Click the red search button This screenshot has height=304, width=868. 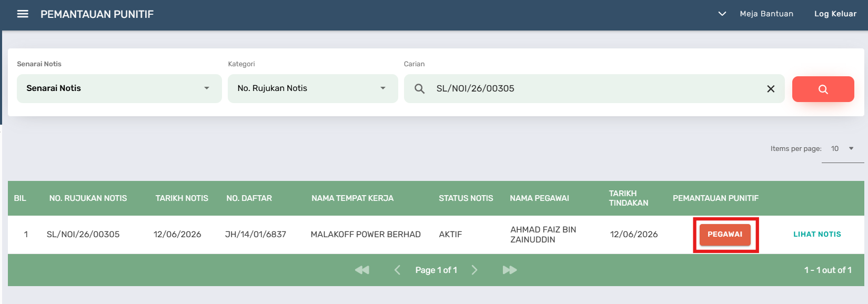point(823,89)
